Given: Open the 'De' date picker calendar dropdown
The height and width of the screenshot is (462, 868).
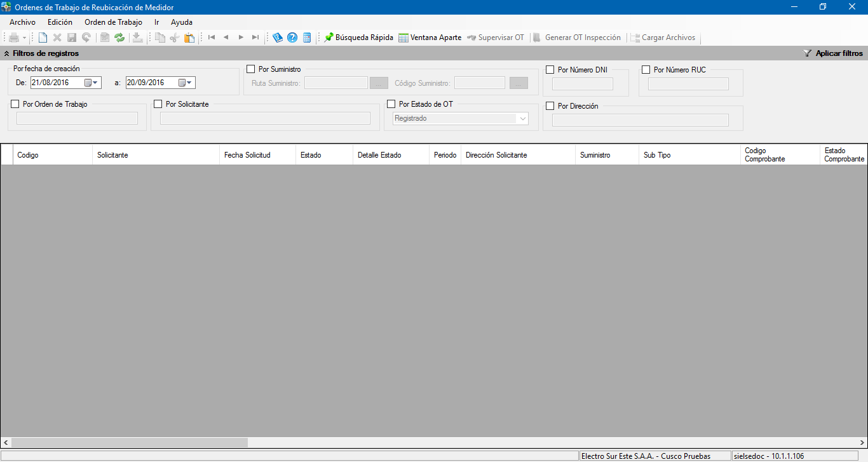Looking at the screenshot, I should click(92, 83).
